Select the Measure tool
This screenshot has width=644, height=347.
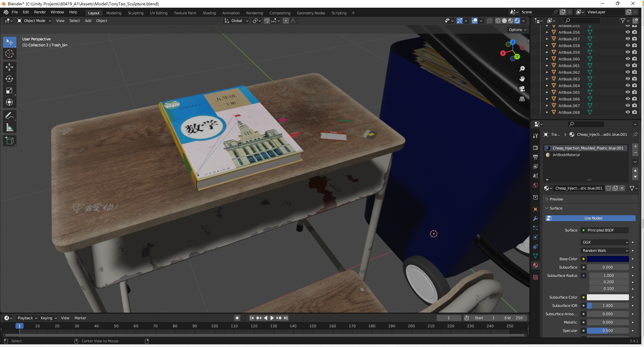(9, 127)
